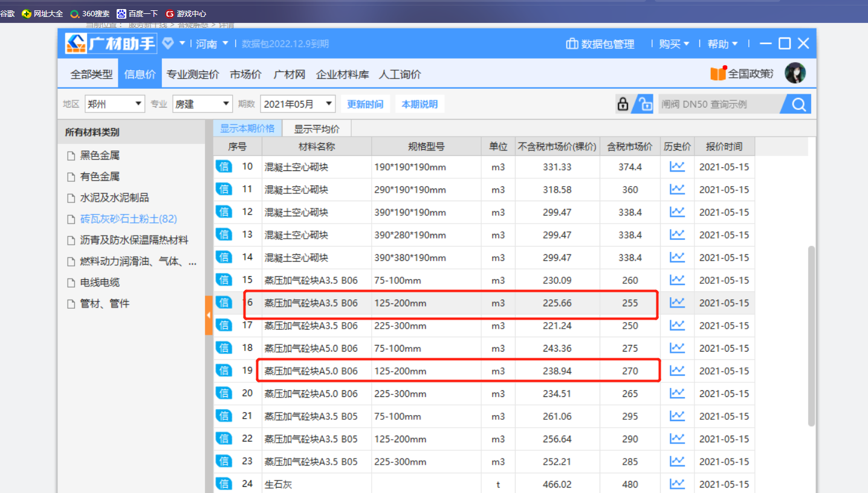This screenshot has height=493, width=868.
Task: Select 显示平均价 tab
Action: pyautogui.click(x=317, y=129)
